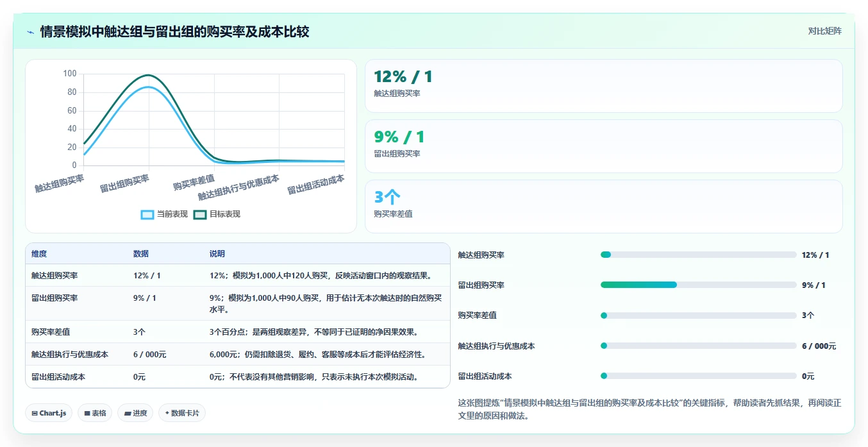Viewport: 868px width, 447px height.
Task: Select the 数据卡片 tag chip
Action: [x=182, y=413]
